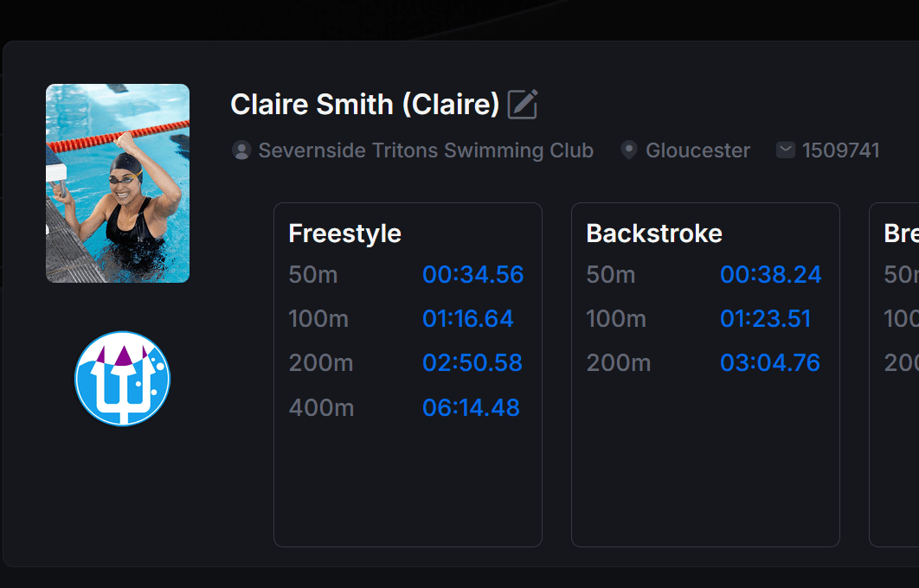Click the location pin icon
The width and height of the screenshot is (919, 588).
click(x=629, y=150)
